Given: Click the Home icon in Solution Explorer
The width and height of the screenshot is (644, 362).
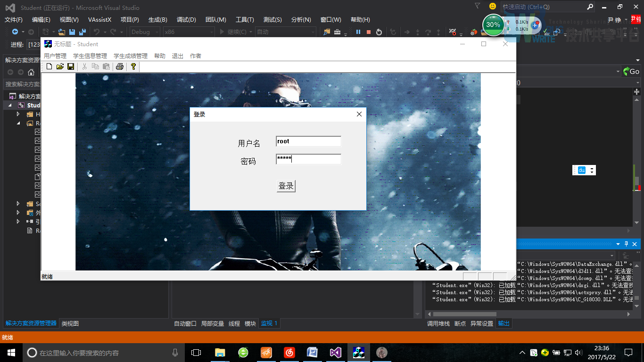Looking at the screenshot, I should [31, 72].
